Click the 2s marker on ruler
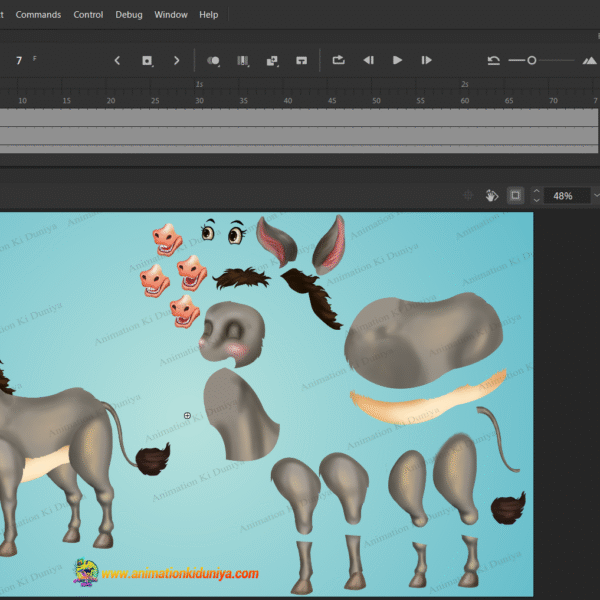The height and width of the screenshot is (600, 600). coord(465,84)
